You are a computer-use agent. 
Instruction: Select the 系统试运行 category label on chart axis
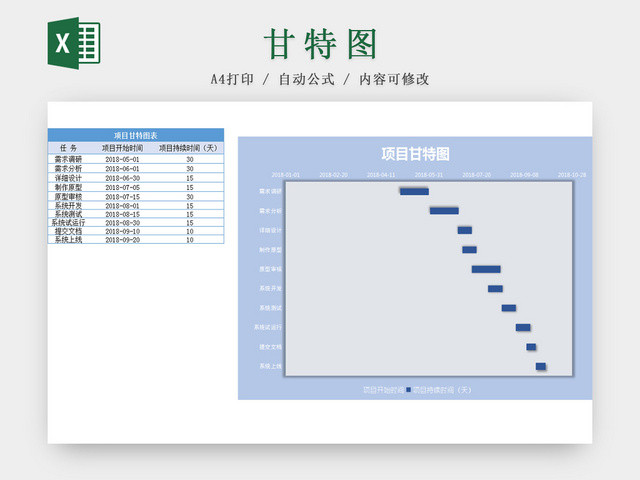click(268, 327)
